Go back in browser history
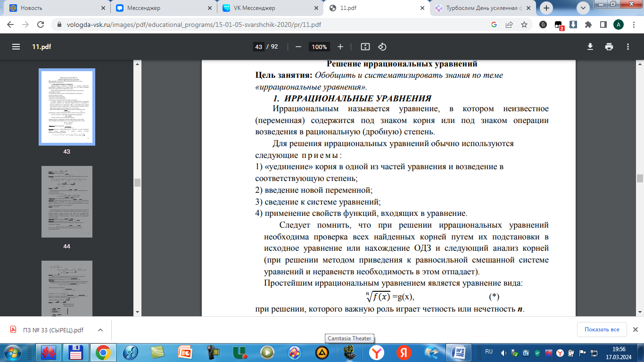Viewport: 644px width, 362px height. [x=10, y=25]
